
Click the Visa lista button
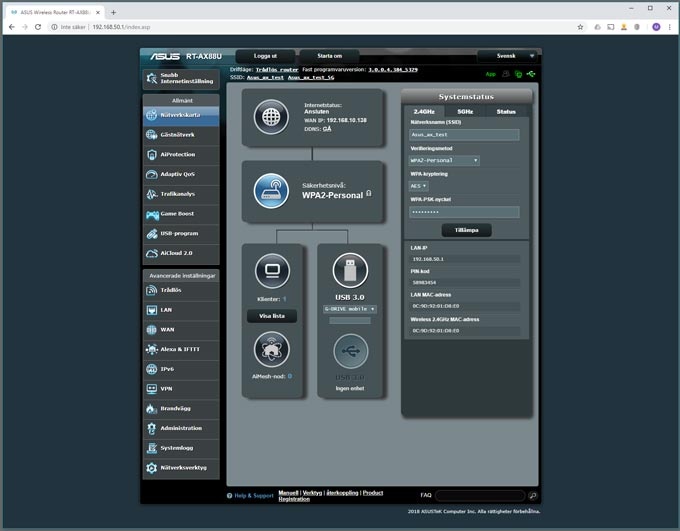pyautogui.click(x=271, y=316)
